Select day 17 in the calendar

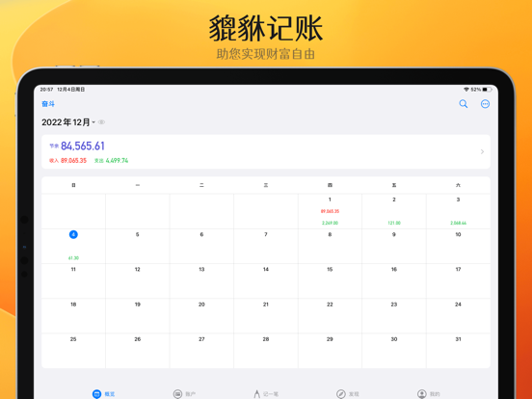[458, 270]
